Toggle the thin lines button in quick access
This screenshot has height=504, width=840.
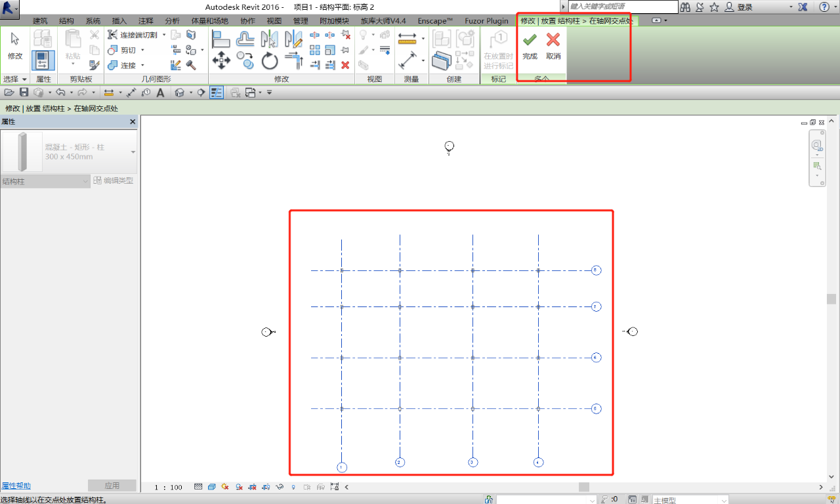pos(217,93)
